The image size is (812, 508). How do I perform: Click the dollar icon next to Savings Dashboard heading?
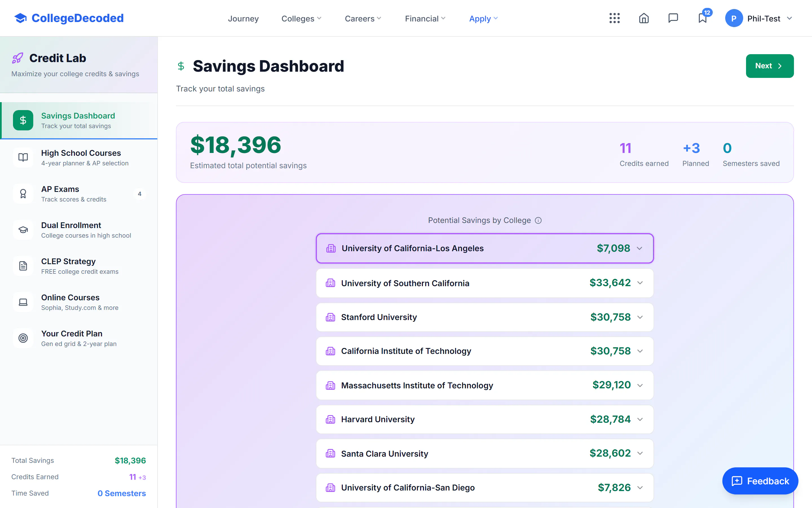(x=181, y=66)
